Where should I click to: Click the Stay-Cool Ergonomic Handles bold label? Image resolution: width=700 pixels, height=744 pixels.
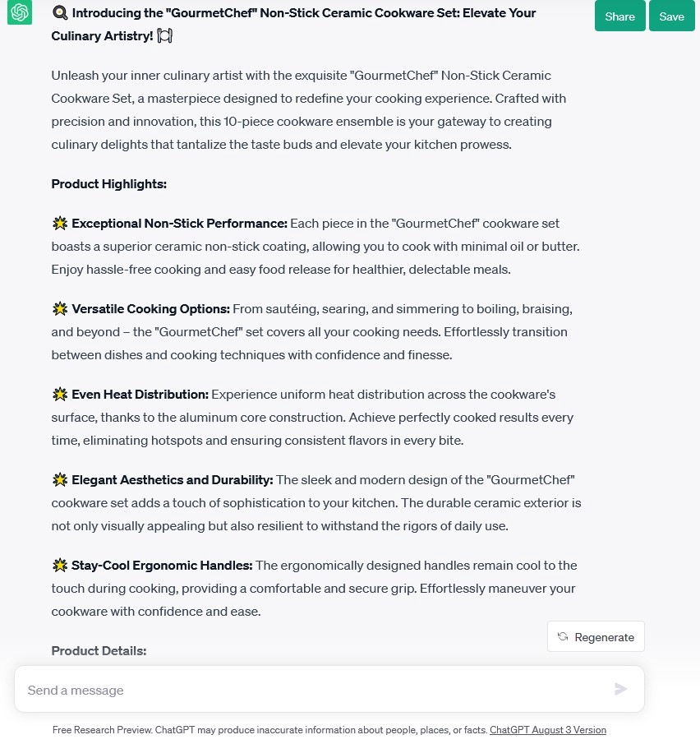coord(162,566)
